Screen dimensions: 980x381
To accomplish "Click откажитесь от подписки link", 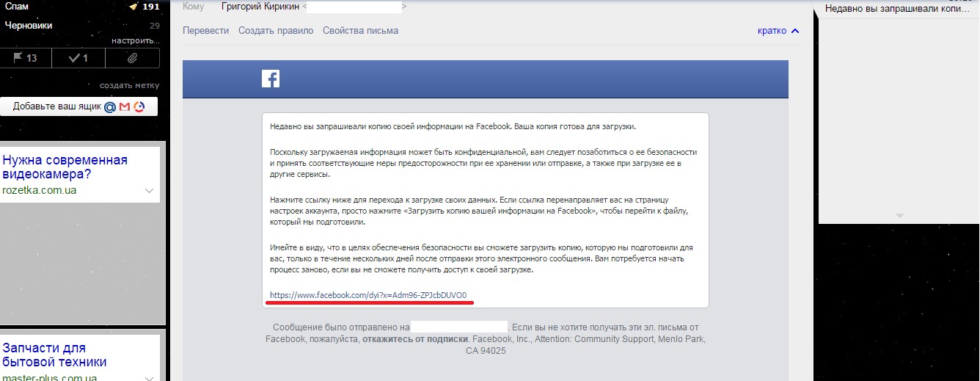I will tap(415, 339).
